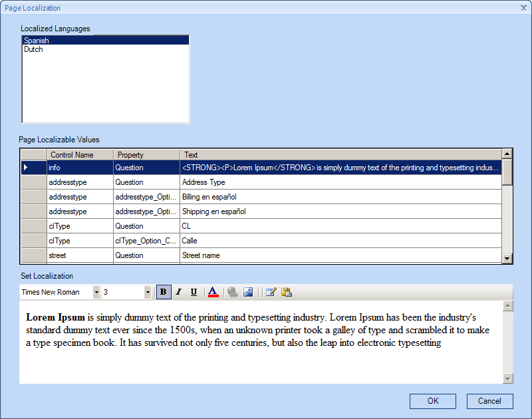Toggle bold formatting in the toolbar
This screenshot has width=532, height=419.
163,292
